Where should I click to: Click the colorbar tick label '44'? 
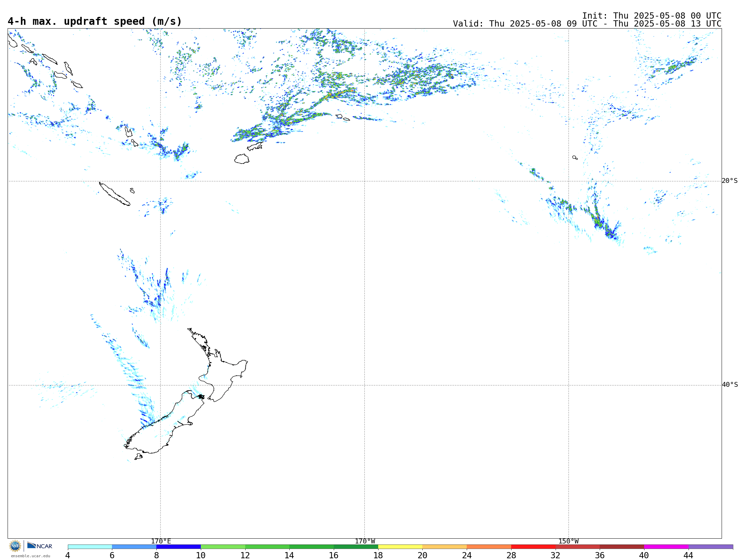[689, 555]
